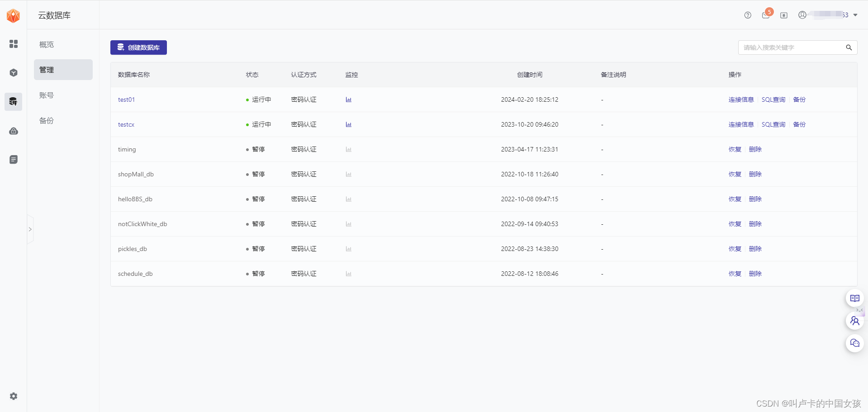This screenshot has height=412, width=868.
Task: Click the customer service icon at bottom right
Action: coord(855,343)
